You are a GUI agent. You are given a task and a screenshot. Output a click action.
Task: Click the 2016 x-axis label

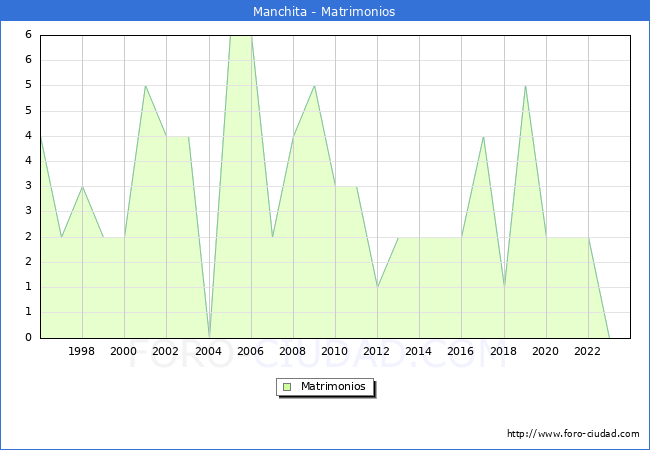tap(460, 351)
